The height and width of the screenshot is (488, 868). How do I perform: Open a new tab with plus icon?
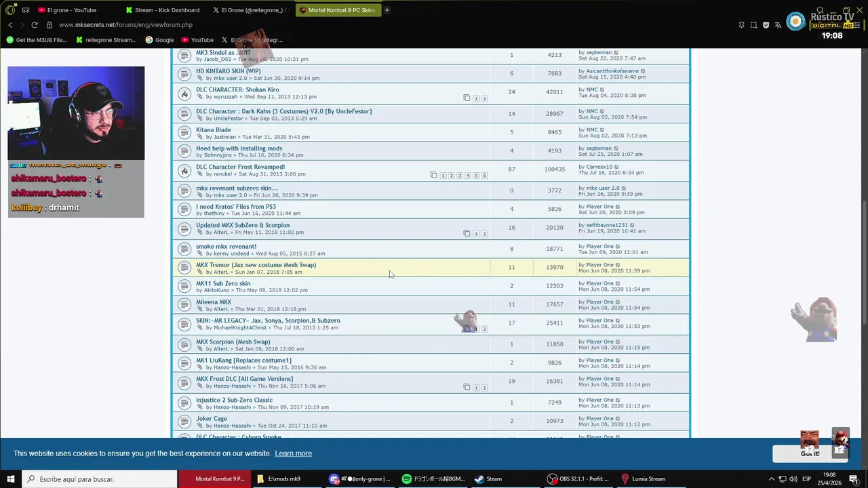[x=387, y=10]
